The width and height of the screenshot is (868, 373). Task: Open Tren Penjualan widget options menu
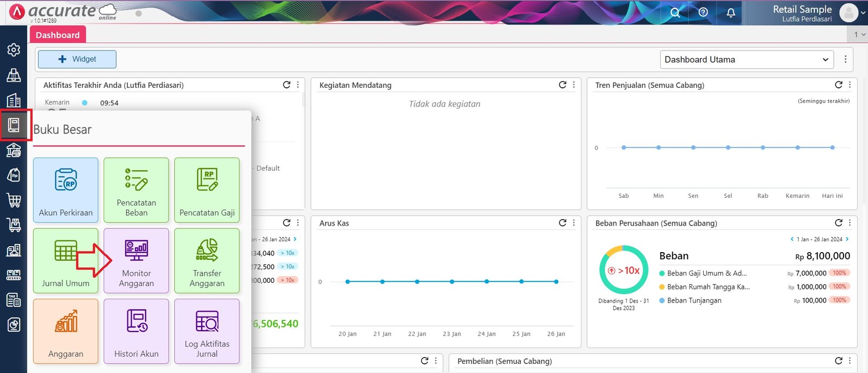click(x=850, y=85)
